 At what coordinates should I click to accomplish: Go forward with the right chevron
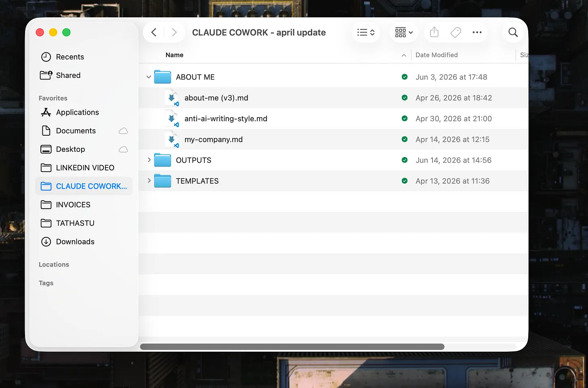(174, 32)
